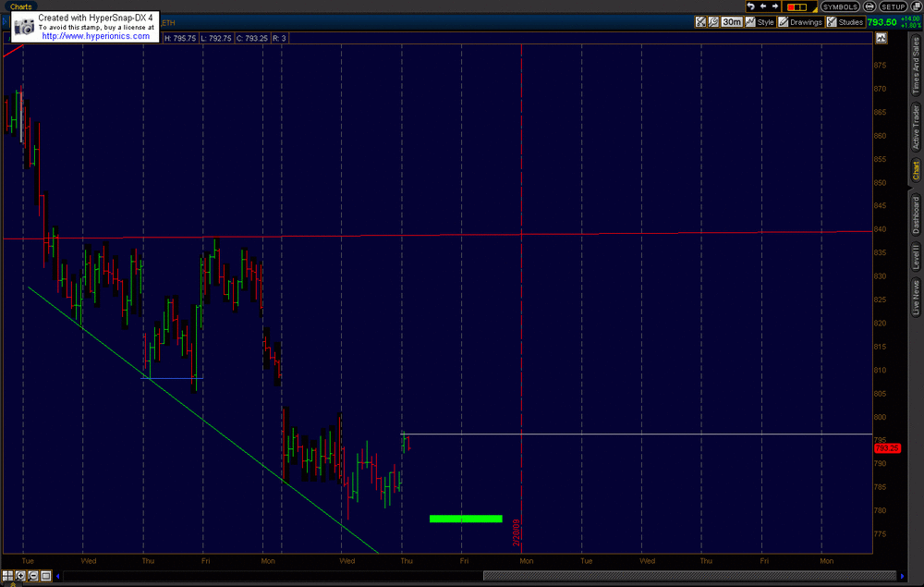Switch to the Times And Sales tab

[916, 65]
